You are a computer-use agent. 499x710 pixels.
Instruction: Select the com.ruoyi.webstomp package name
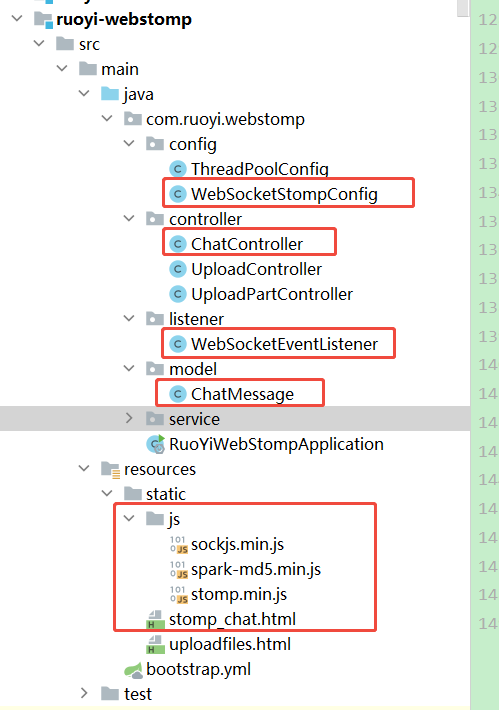[x=225, y=120]
